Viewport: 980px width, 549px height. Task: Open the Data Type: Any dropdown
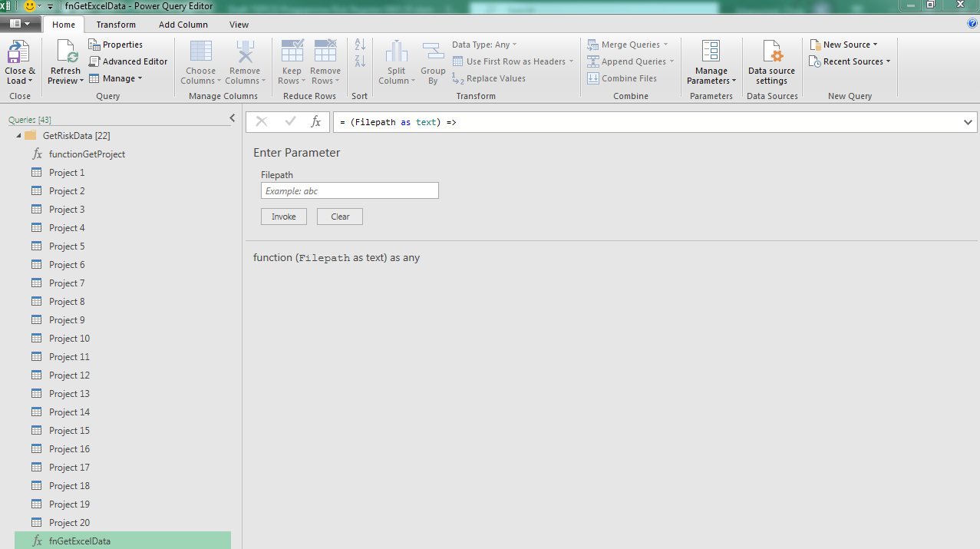click(x=484, y=45)
